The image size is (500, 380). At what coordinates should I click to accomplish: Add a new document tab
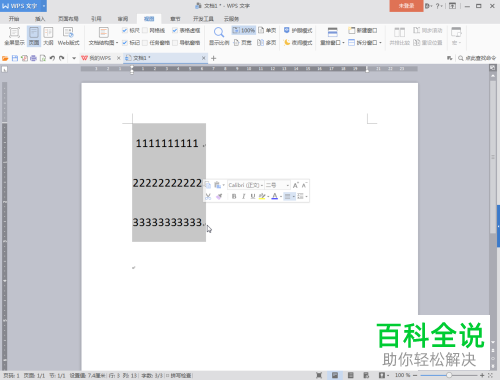pos(214,58)
